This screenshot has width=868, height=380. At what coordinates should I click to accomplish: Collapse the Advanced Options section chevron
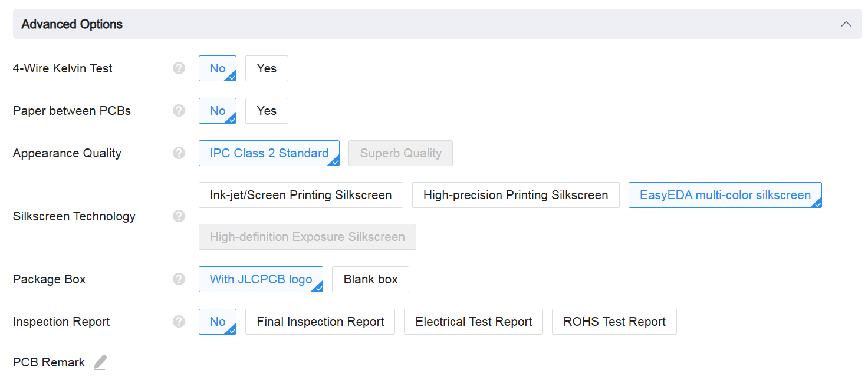coord(846,24)
